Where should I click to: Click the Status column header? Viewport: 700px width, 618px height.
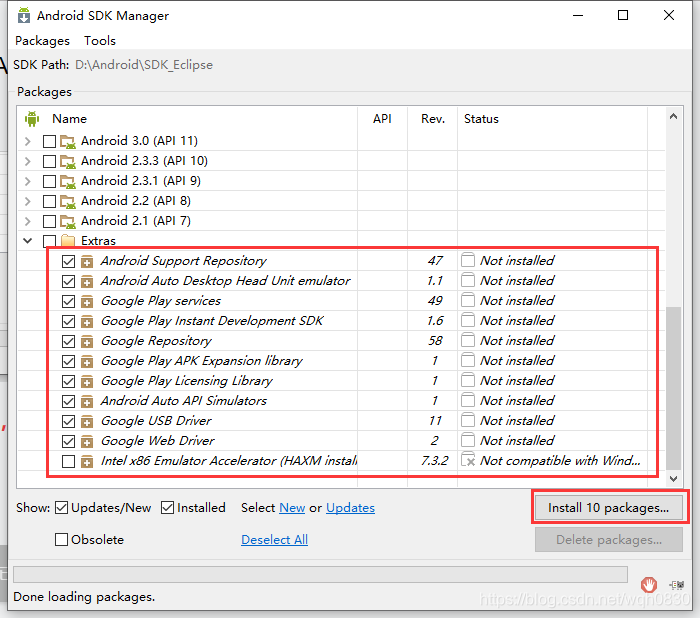pos(481,119)
